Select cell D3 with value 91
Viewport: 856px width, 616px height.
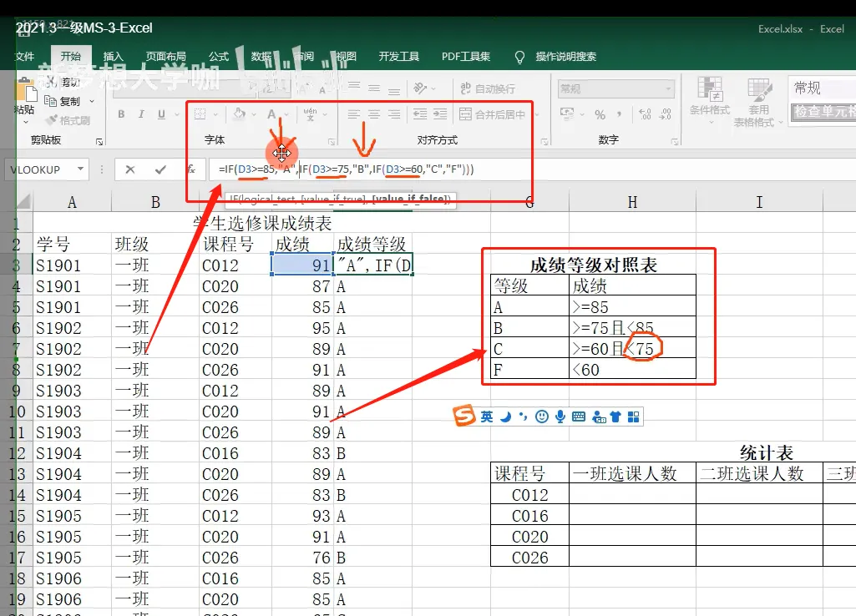pyautogui.click(x=303, y=265)
